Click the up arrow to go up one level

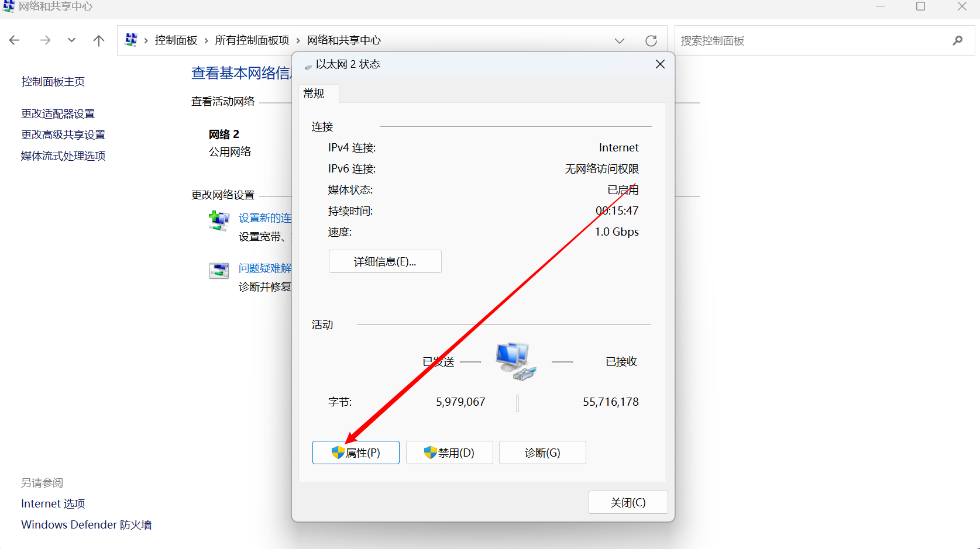98,40
